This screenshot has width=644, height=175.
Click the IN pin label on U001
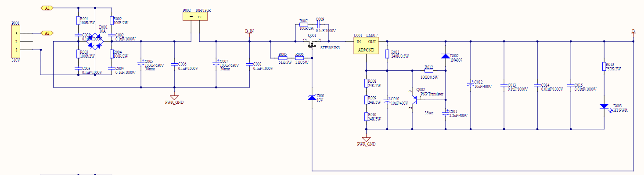[x=359, y=41]
